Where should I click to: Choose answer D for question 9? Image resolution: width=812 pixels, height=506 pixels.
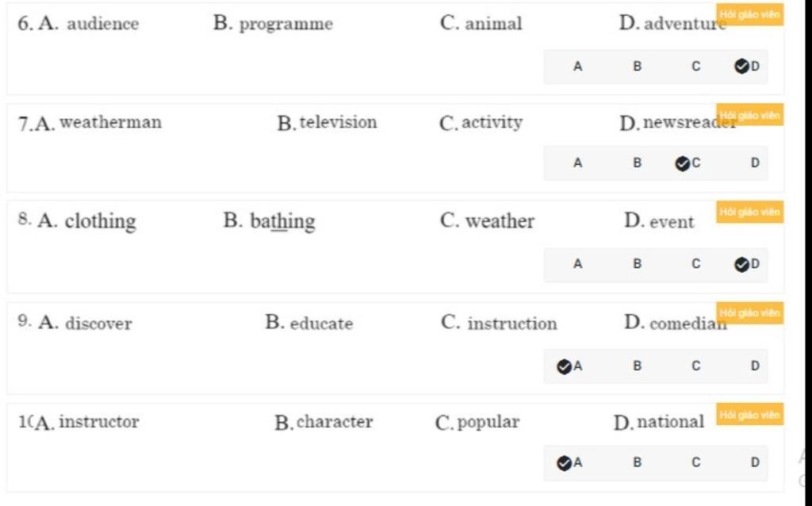point(755,366)
